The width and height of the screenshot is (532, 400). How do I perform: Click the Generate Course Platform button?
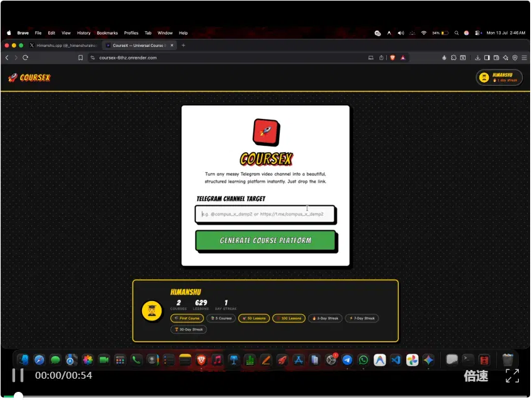point(265,240)
